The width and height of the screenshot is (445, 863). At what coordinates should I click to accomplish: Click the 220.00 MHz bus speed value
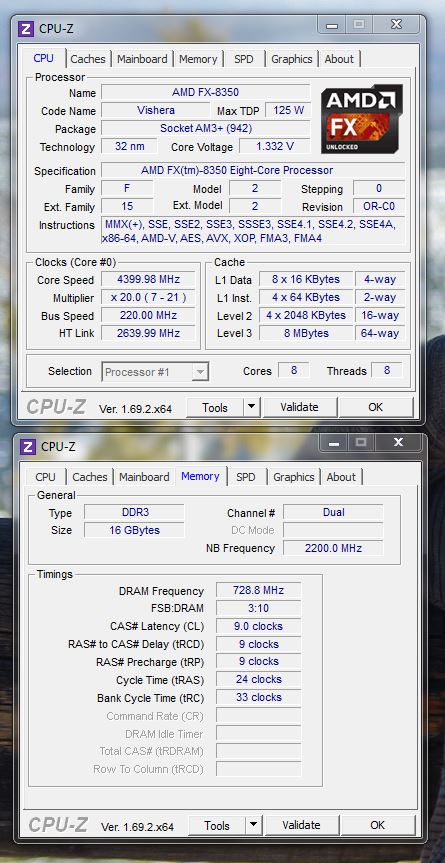tap(149, 315)
